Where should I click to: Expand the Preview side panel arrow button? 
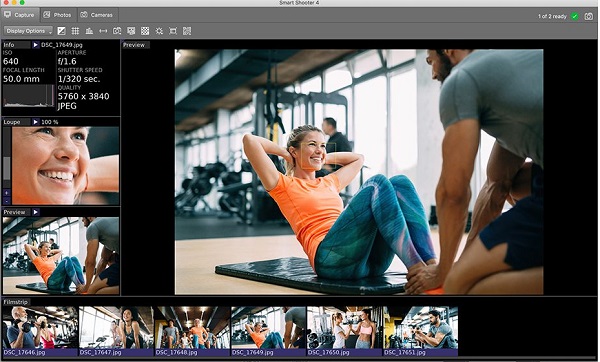(x=36, y=212)
